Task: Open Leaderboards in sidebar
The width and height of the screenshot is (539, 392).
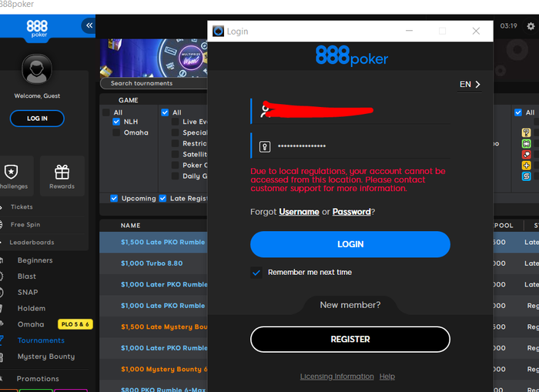Action: pos(32,243)
